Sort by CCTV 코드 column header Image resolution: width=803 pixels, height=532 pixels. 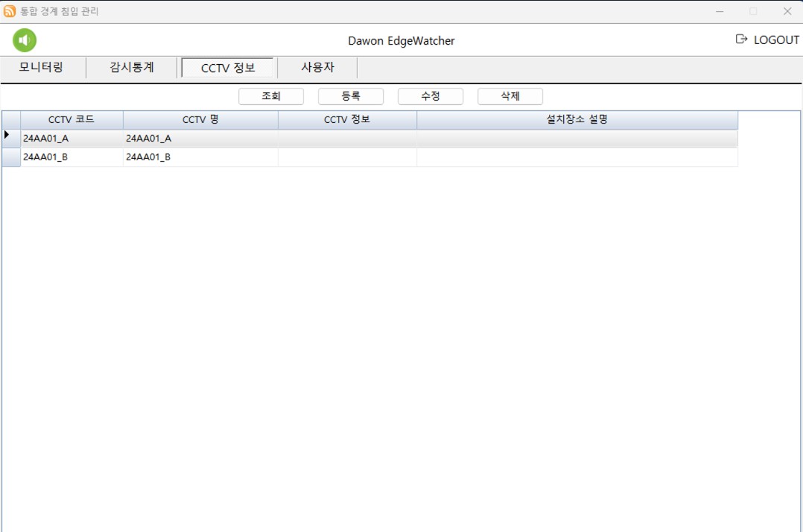click(72, 119)
